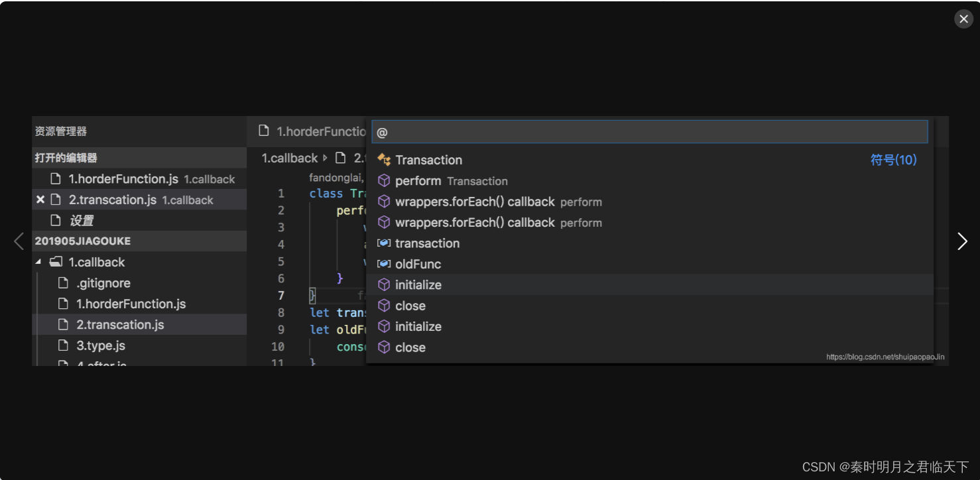Viewport: 980px width, 480px height.
Task: Jump to perform method of Transaction
Action: pyautogui.click(x=650, y=181)
